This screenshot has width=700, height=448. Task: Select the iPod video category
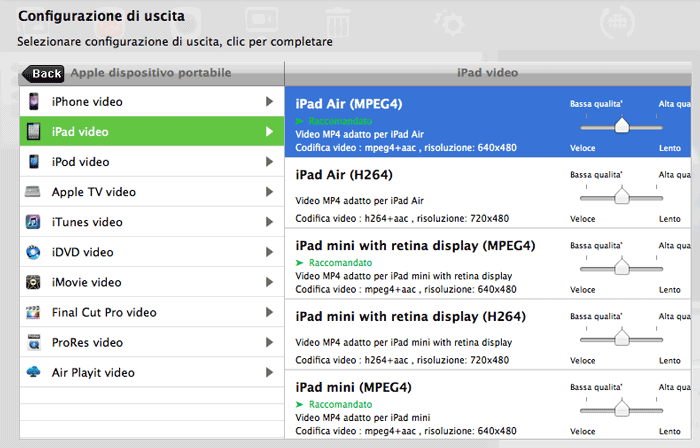(152, 162)
